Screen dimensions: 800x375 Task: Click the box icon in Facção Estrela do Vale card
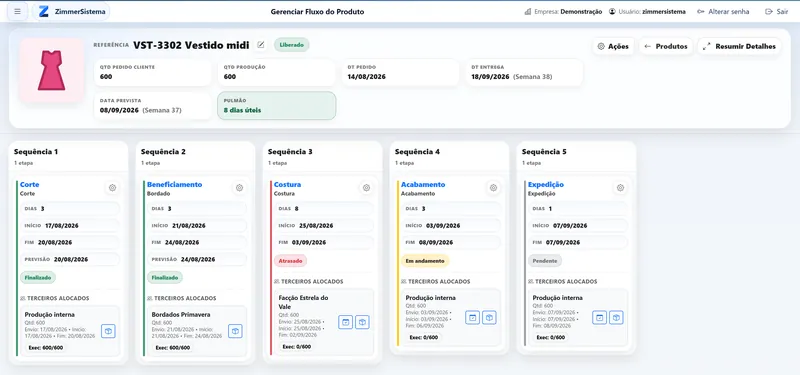pyautogui.click(x=362, y=322)
